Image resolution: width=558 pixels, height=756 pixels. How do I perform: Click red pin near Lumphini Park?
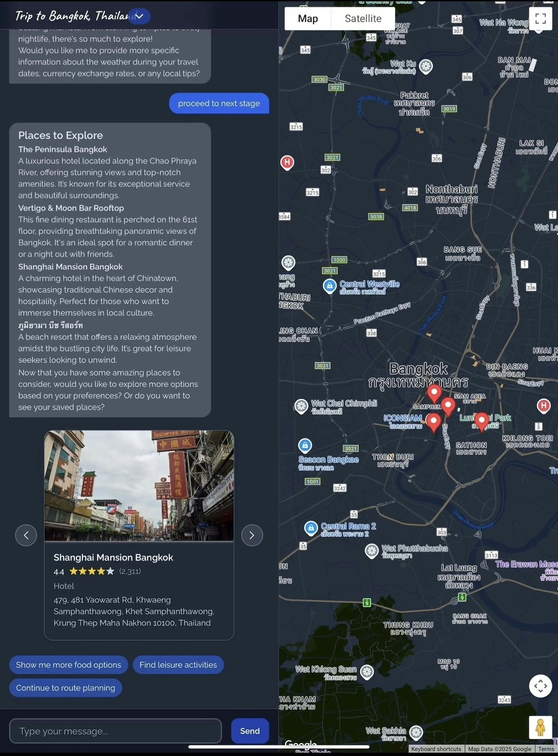pyautogui.click(x=482, y=421)
